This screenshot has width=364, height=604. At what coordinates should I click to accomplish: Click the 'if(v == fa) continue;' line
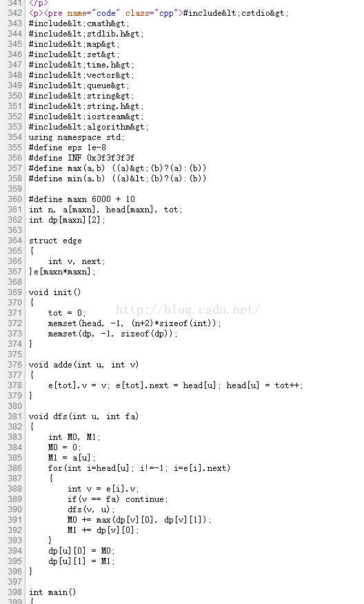pyautogui.click(x=118, y=499)
